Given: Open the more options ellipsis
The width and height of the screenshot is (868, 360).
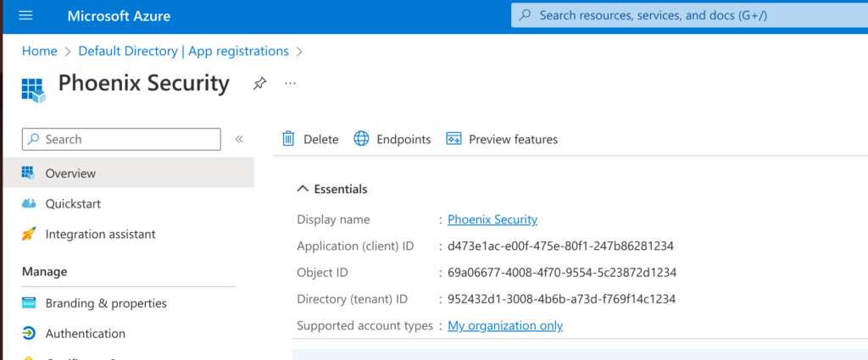Looking at the screenshot, I should (x=290, y=83).
